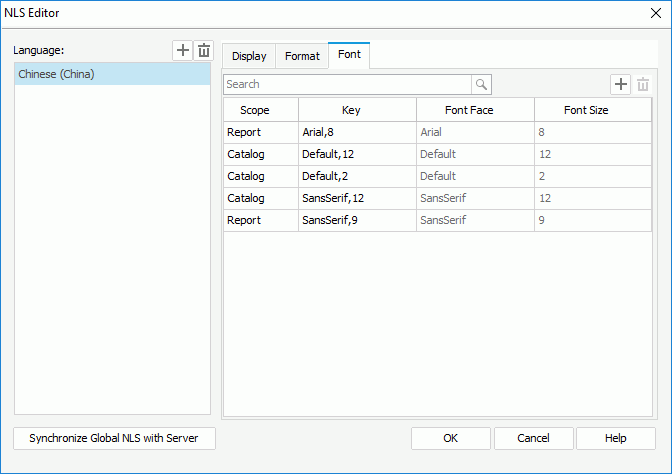The width and height of the screenshot is (672, 474).
Task: Click into the Search field
Action: coord(347,84)
